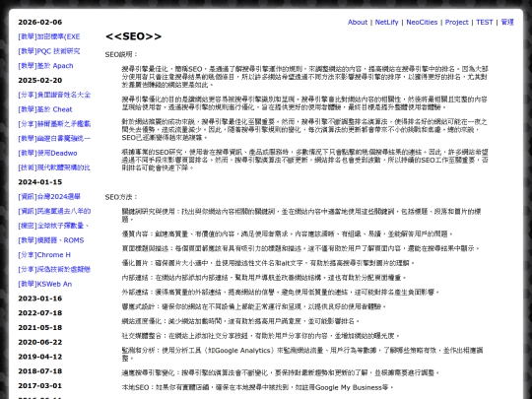Viewport: 532px width, 399px height.
Task: Open the NeoCities navigation link
Action: [x=422, y=22]
